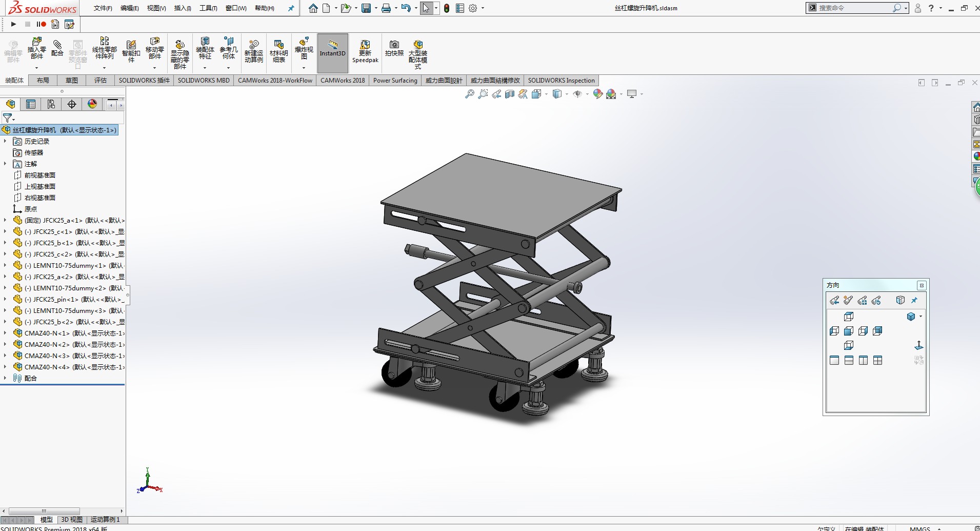
Task: Switch to Two View Horizontal layout
Action: tap(849, 360)
